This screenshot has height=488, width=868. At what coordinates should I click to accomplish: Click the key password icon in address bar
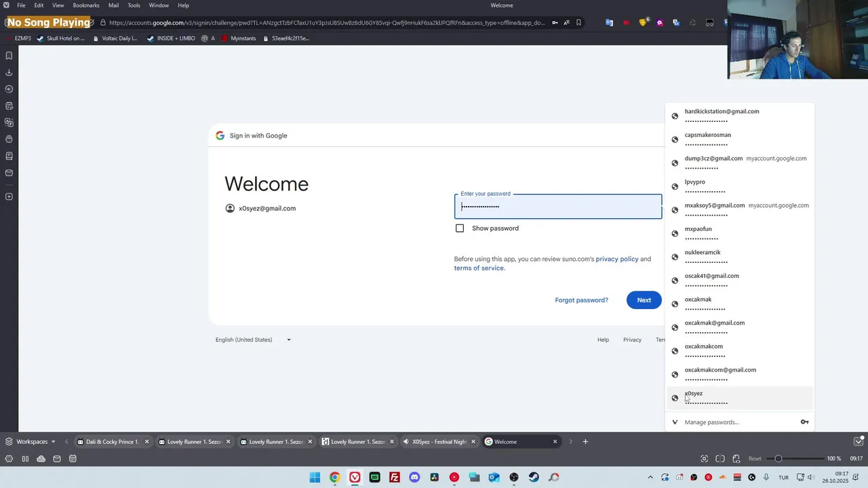555,22
